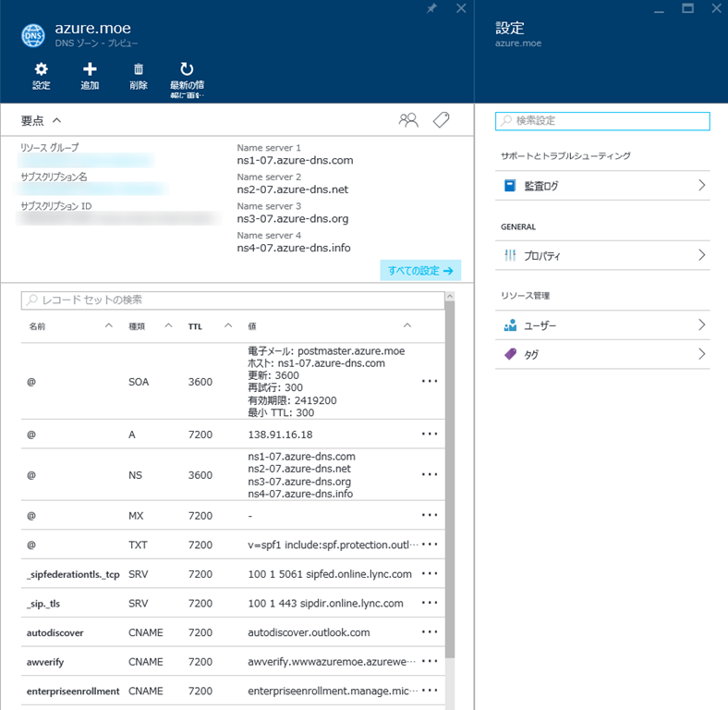Click the 追加 plus icon
The width and height of the screenshot is (728, 710).
click(90, 69)
